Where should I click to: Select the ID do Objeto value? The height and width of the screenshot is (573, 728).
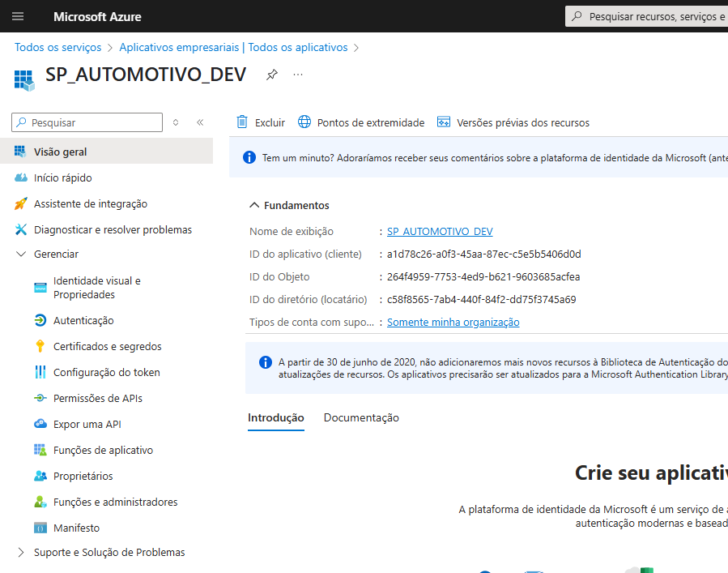point(483,277)
